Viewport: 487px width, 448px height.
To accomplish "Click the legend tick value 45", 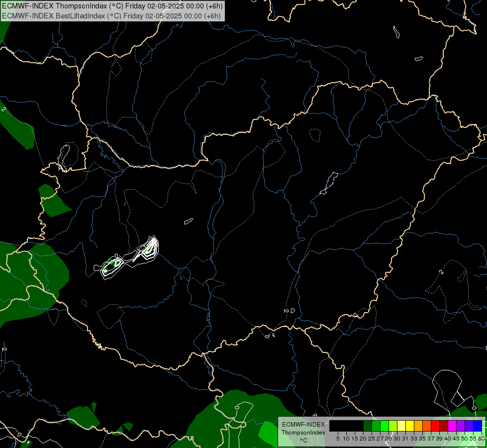I will click(x=456, y=439).
